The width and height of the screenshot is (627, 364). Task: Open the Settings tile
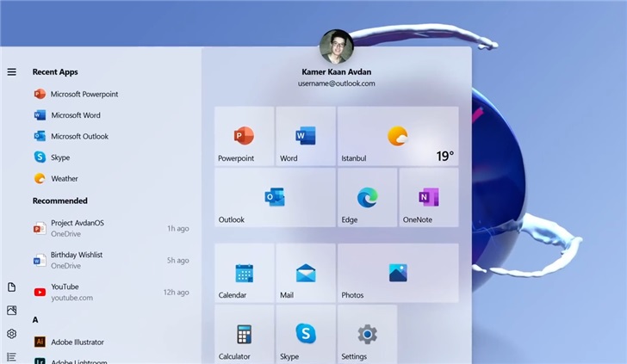367,334
